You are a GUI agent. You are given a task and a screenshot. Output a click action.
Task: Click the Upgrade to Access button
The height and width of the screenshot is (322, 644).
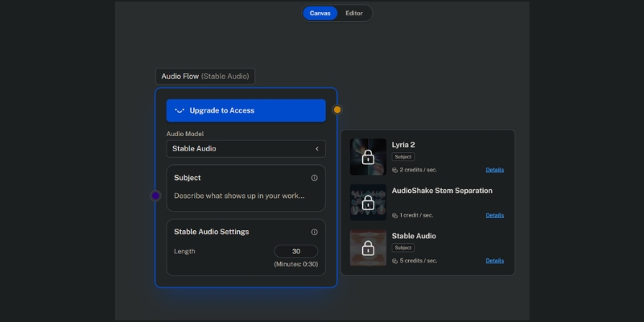click(x=246, y=110)
